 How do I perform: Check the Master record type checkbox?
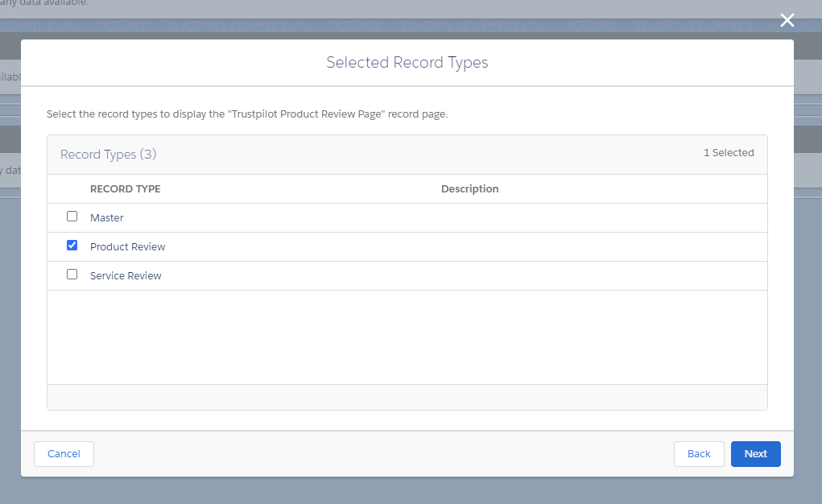[x=72, y=216]
